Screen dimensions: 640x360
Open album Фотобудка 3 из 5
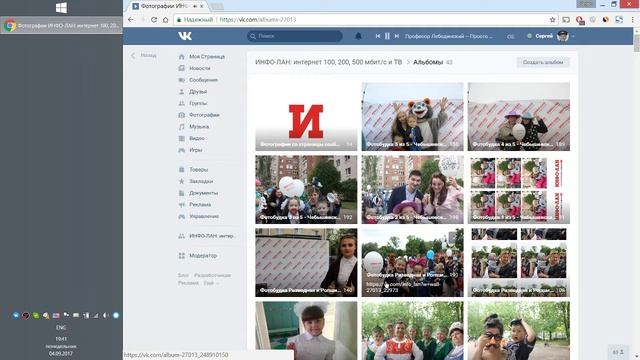pos(306,189)
